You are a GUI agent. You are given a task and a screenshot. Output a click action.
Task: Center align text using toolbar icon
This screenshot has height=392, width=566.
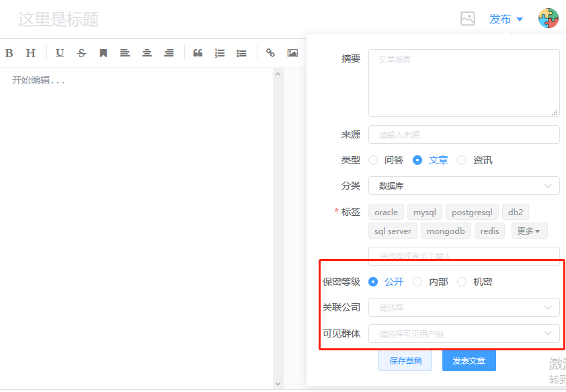click(x=147, y=53)
